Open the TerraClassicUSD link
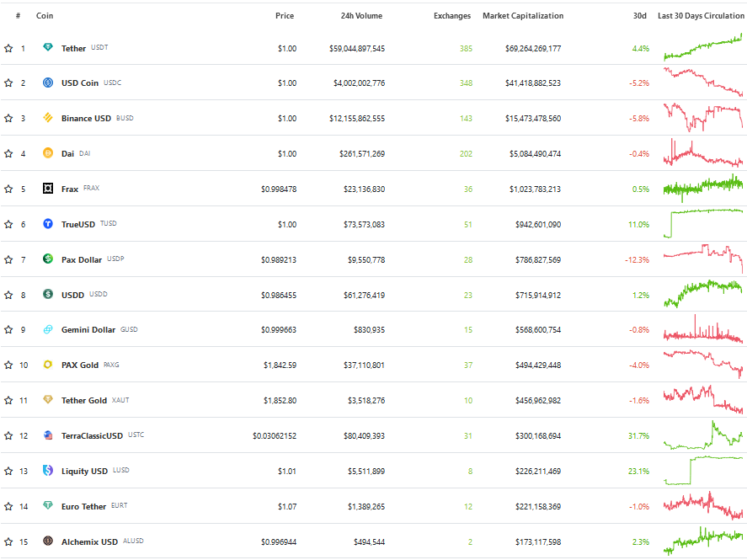The height and width of the screenshot is (560, 747). click(92, 435)
